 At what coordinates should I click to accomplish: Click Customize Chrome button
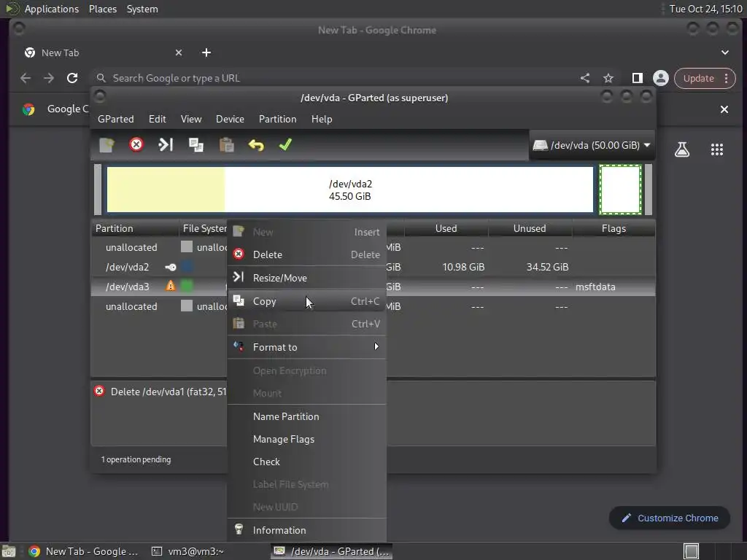(670, 518)
